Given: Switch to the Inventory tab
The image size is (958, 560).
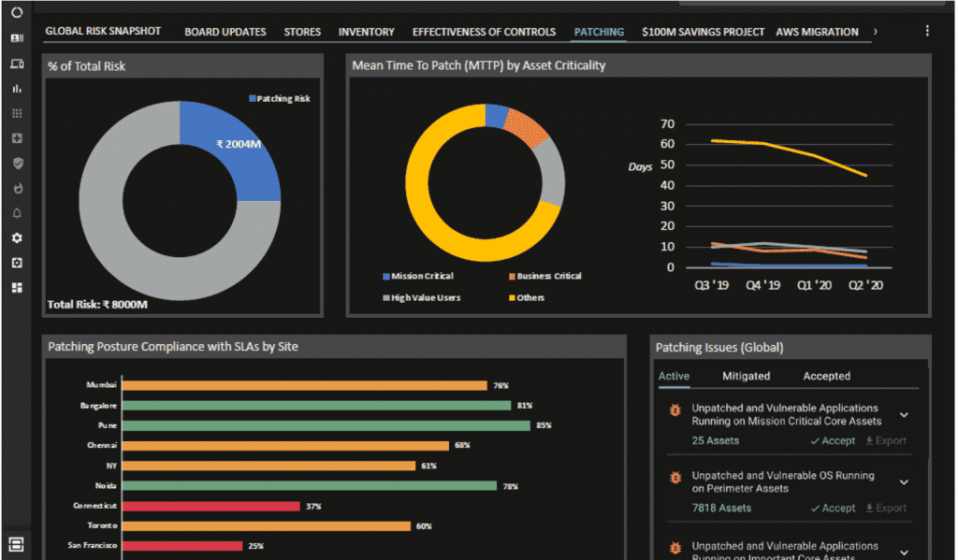Looking at the screenshot, I should click(x=366, y=32).
